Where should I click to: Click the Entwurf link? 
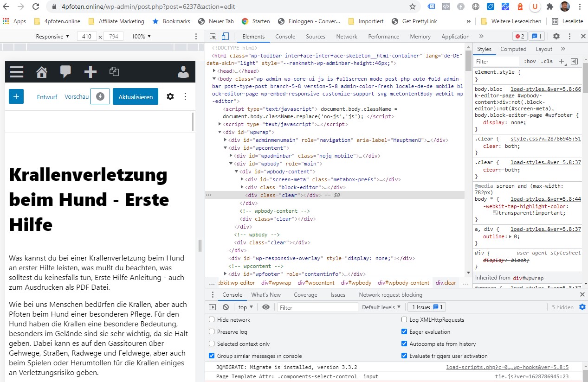click(x=47, y=97)
